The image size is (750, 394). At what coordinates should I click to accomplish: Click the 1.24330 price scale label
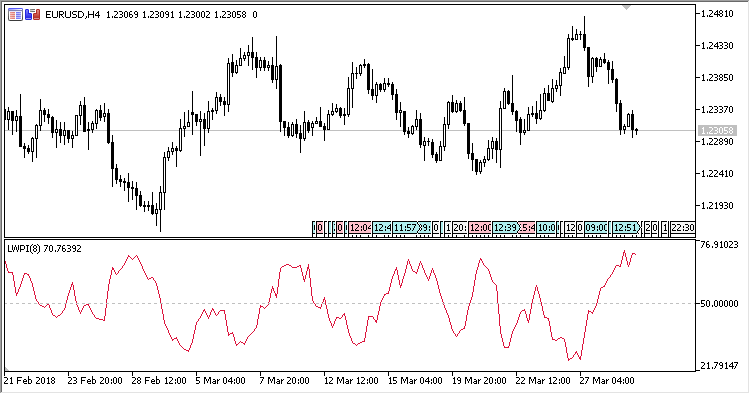(x=717, y=46)
